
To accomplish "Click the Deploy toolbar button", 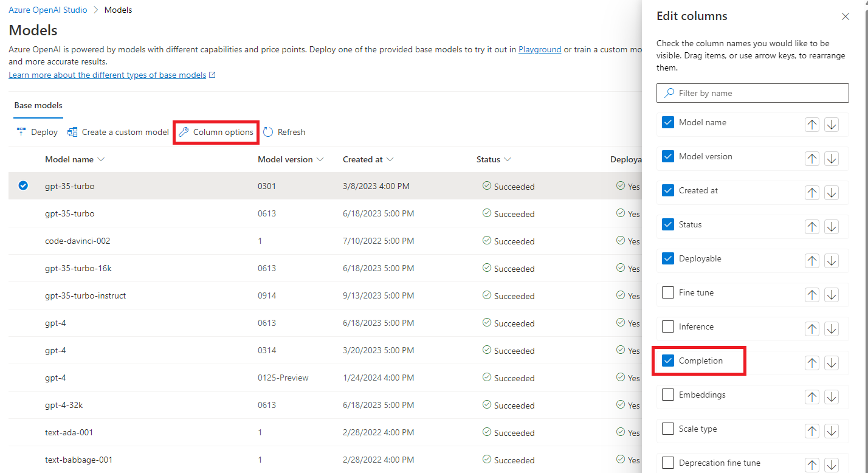I will 37,132.
